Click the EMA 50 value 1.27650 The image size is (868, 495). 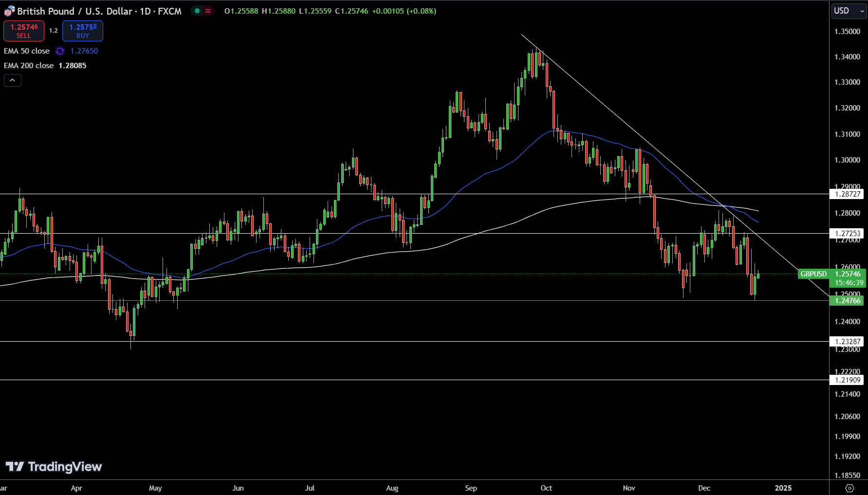coord(84,51)
